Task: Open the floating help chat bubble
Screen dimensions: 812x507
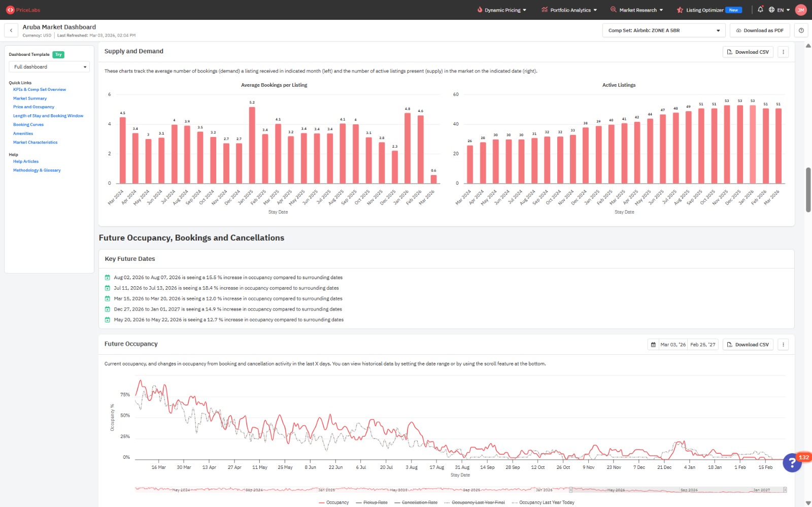Action: point(792,463)
